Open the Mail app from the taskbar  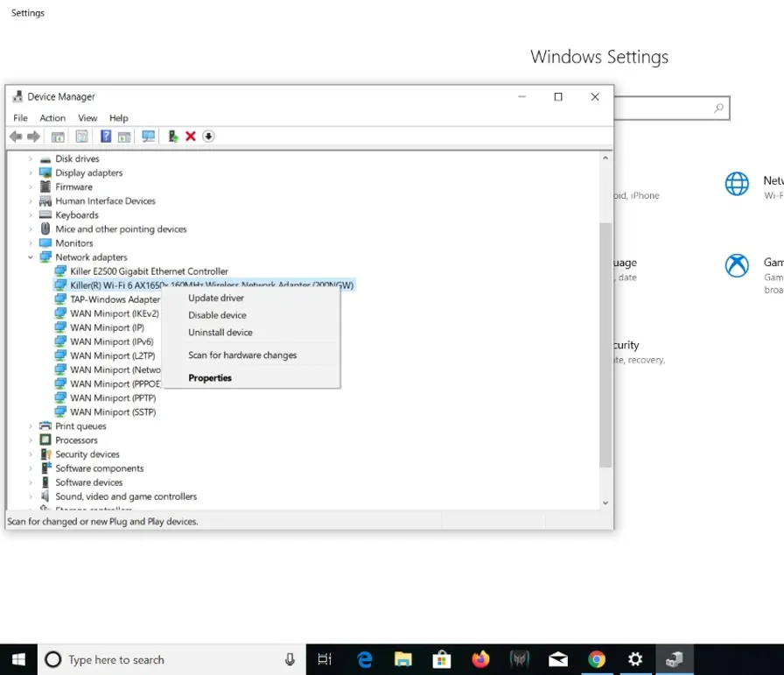coord(558,659)
